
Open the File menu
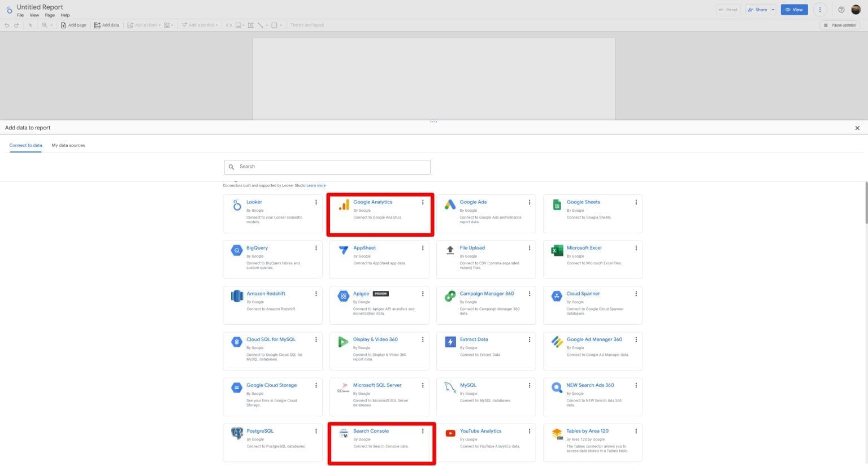click(x=20, y=15)
